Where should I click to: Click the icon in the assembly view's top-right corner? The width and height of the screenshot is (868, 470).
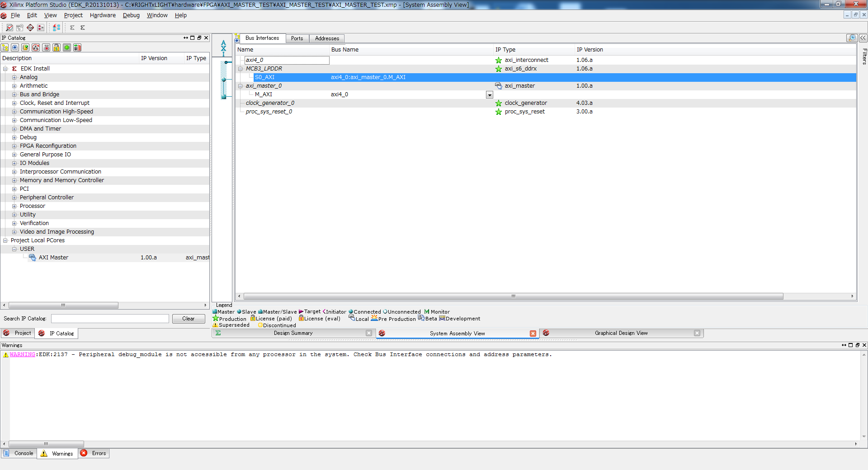(x=852, y=38)
